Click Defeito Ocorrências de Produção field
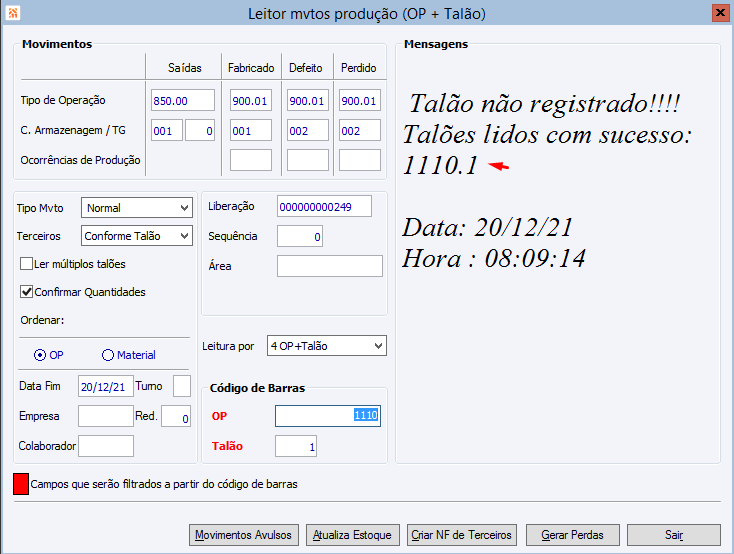734x554 pixels. click(308, 160)
